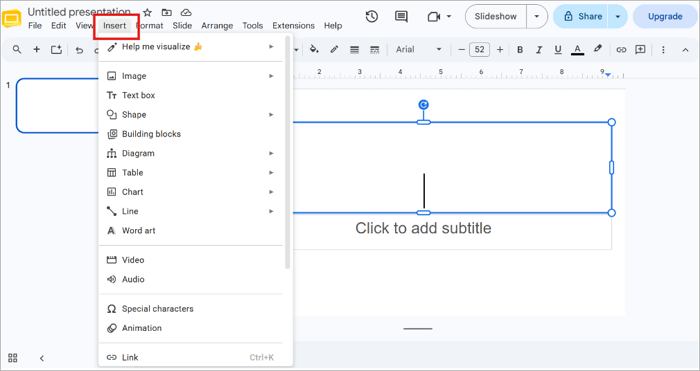This screenshot has width=700, height=371.
Task: Open the Help menu
Action: pos(333,26)
